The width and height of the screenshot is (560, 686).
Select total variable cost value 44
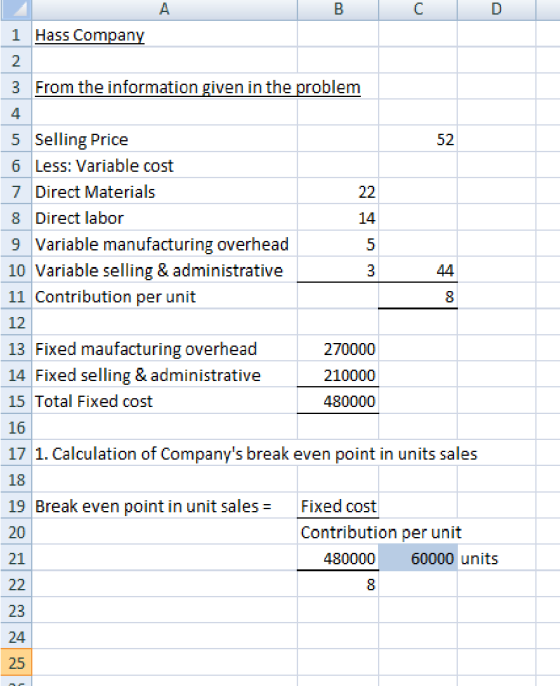[x=418, y=270]
